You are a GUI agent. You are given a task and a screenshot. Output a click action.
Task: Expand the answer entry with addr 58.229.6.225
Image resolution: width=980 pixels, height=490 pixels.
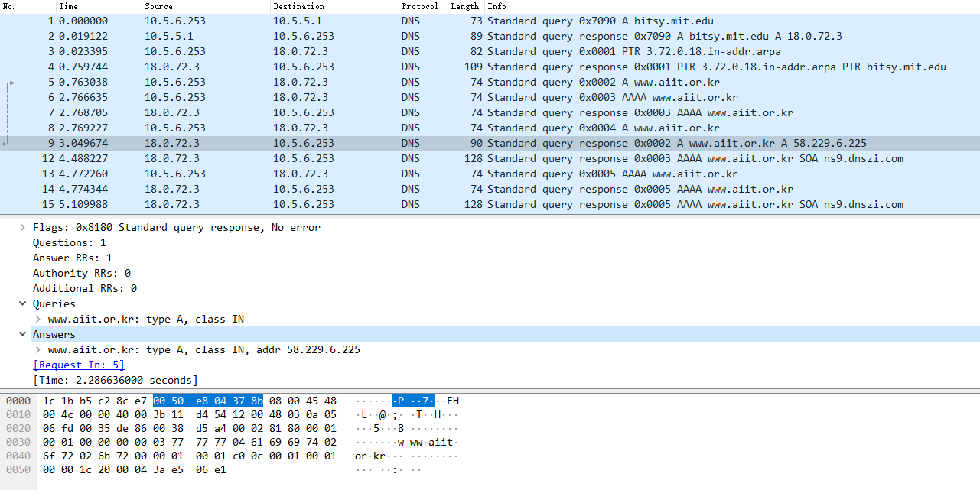click(38, 349)
